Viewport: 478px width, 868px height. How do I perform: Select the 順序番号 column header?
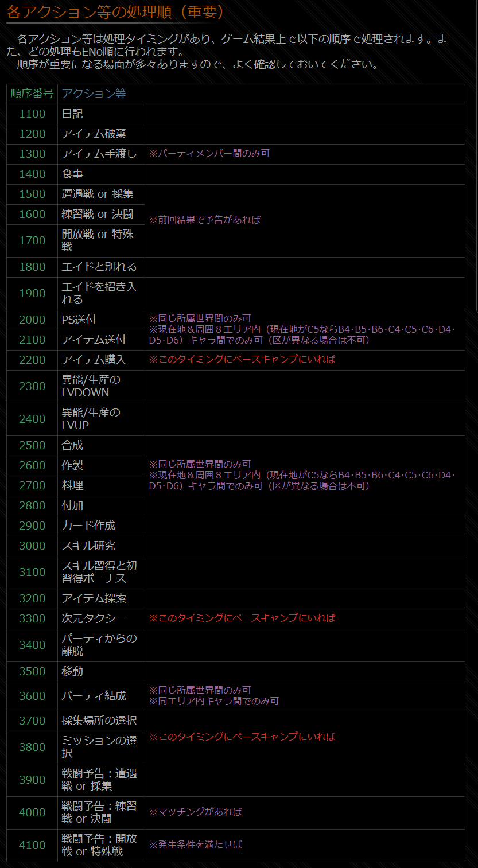click(32, 94)
